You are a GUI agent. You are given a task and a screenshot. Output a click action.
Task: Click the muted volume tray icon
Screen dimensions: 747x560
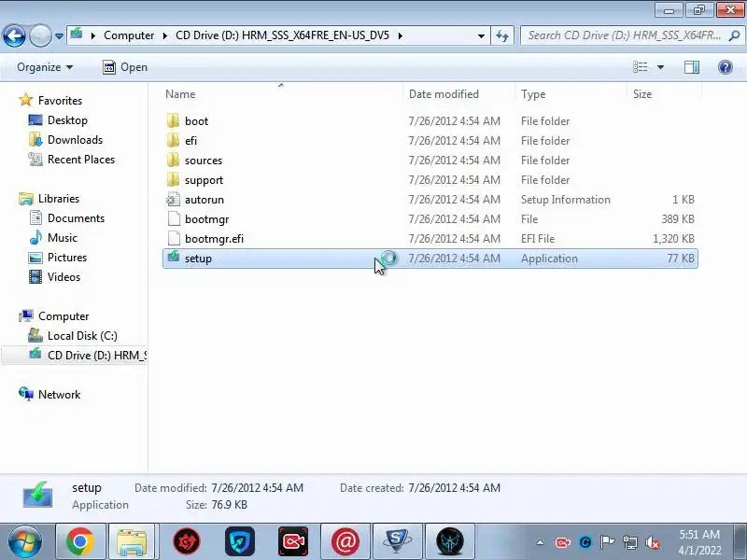(652, 542)
